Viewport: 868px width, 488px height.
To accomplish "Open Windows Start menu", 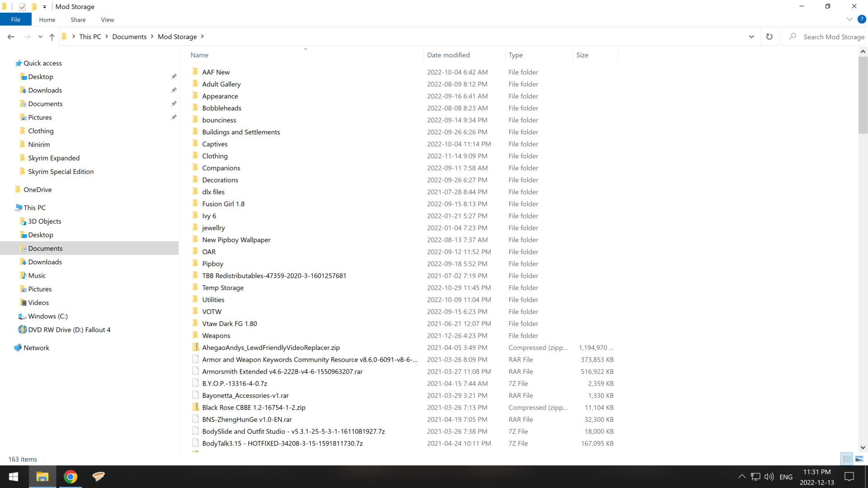I will 14,477.
